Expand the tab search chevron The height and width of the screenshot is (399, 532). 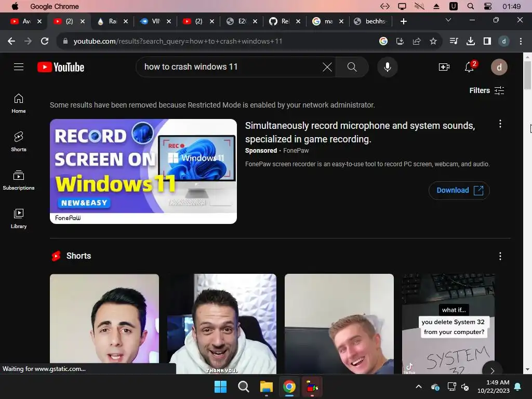pos(448,20)
